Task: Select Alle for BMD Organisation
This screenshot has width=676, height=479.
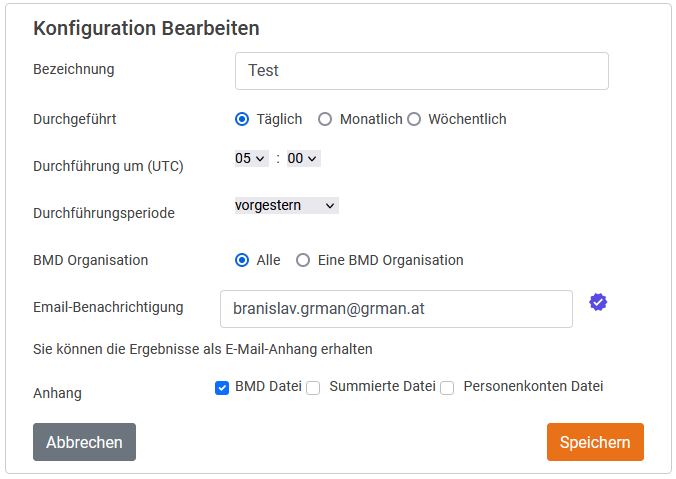Action: 242,260
